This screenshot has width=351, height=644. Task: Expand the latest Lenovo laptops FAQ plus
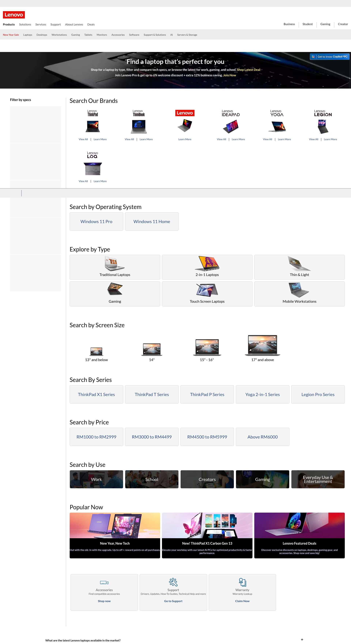pyautogui.click(x=302, y=639)
